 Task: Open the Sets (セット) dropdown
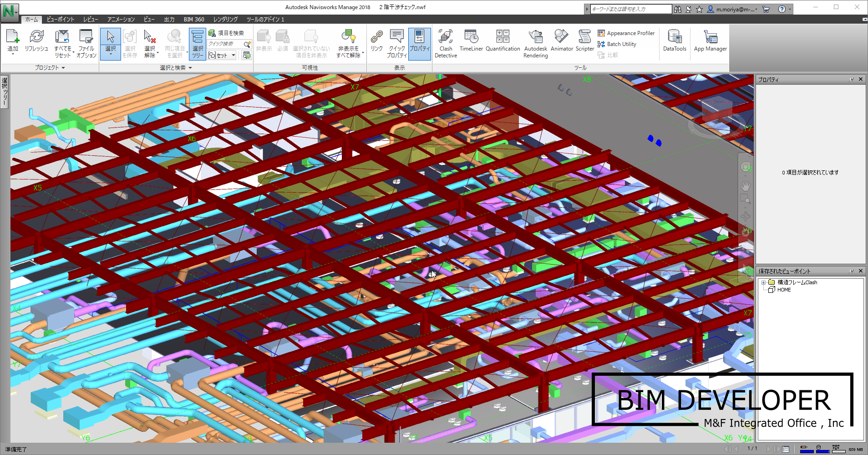coord(222,55)
